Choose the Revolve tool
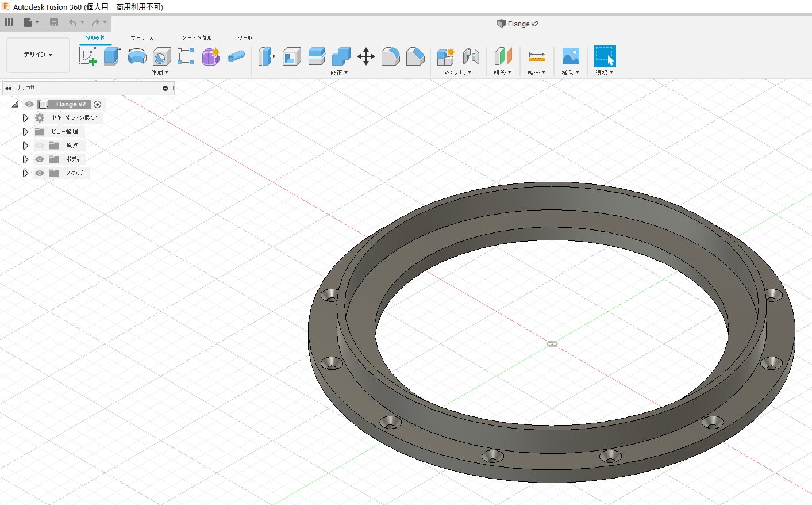Screen dimensions: 812x505 (137, 56)
